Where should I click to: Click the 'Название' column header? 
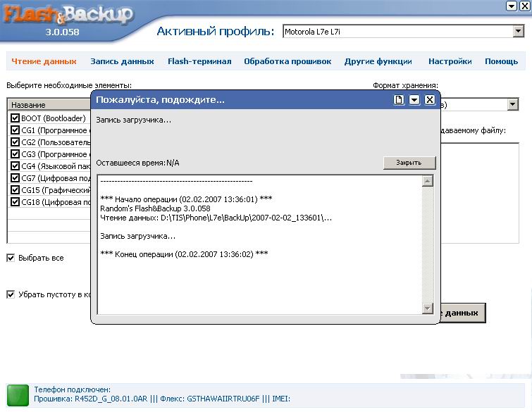click(x=49, y=105)
